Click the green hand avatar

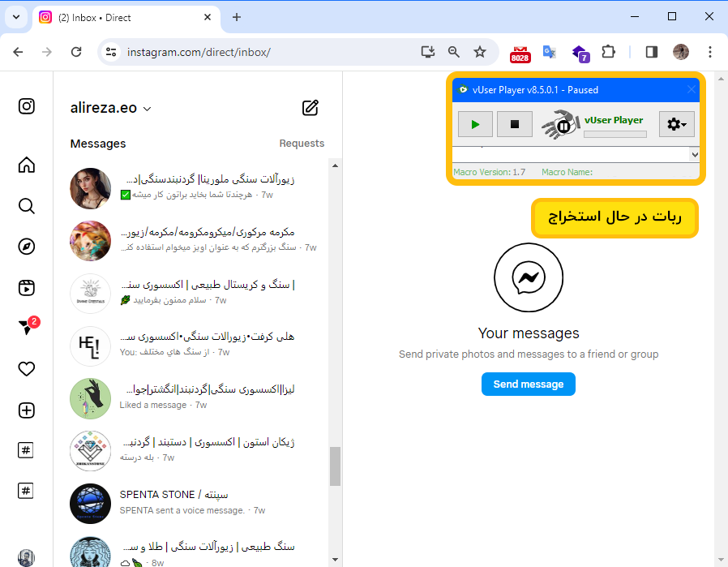point(91,398)
